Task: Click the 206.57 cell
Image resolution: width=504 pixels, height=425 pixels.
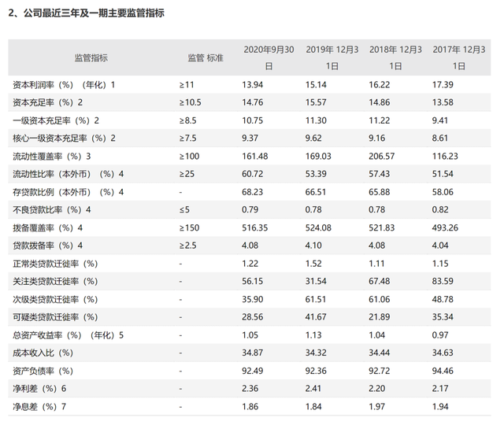Action: point(381,157)
